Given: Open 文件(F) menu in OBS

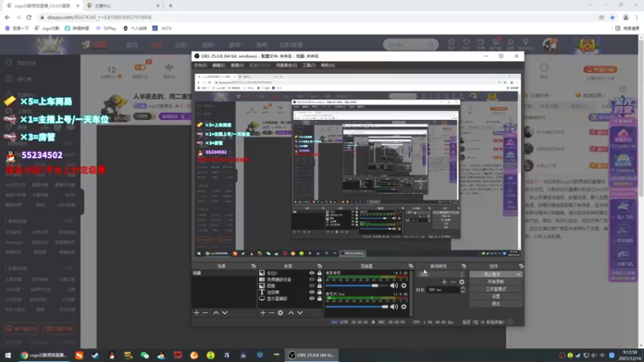Looking at the screenshot, I should point(200,65).
